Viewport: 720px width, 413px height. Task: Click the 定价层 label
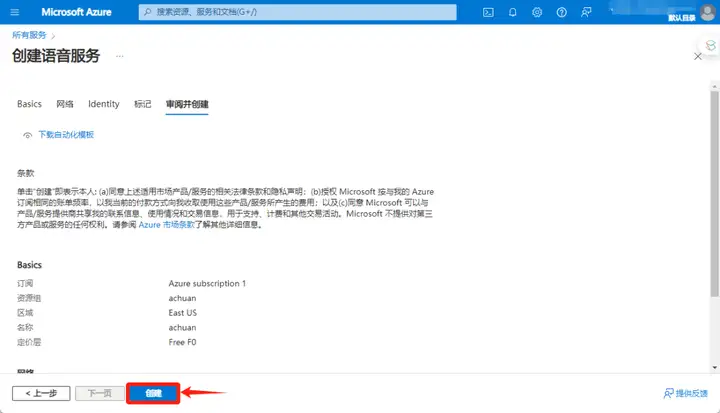29,342
